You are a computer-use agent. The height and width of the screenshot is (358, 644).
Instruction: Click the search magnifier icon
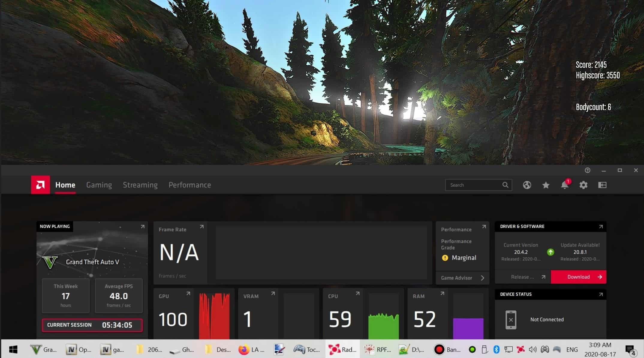(505, 185)
